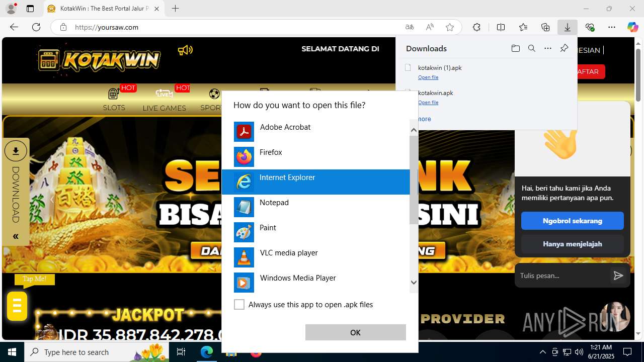This screenshot has height=362, width=644.
Task: Open Collections toolbar icon
Action: click(x=545, y=27)
